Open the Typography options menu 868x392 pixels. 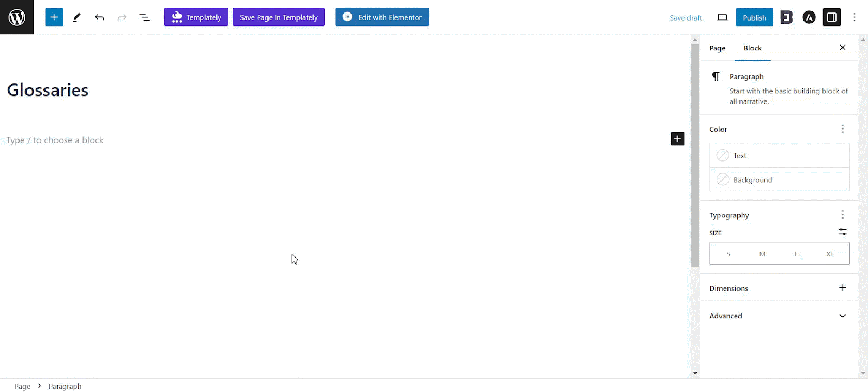pos(843,214)
